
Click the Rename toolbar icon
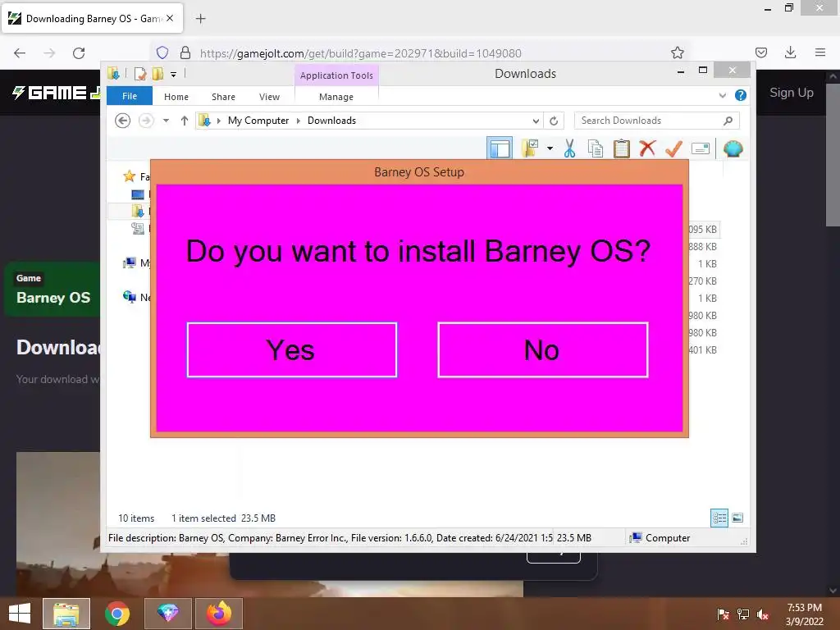click(x=701, y=148)
